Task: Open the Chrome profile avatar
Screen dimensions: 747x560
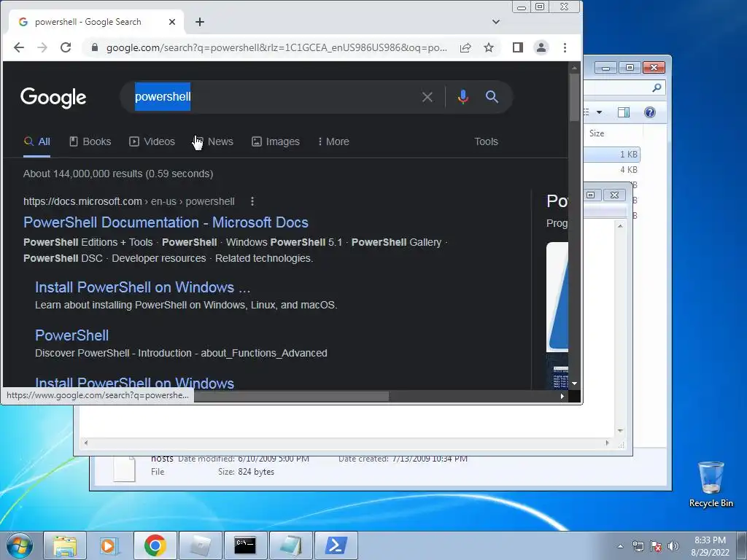Action: [541, 47]
